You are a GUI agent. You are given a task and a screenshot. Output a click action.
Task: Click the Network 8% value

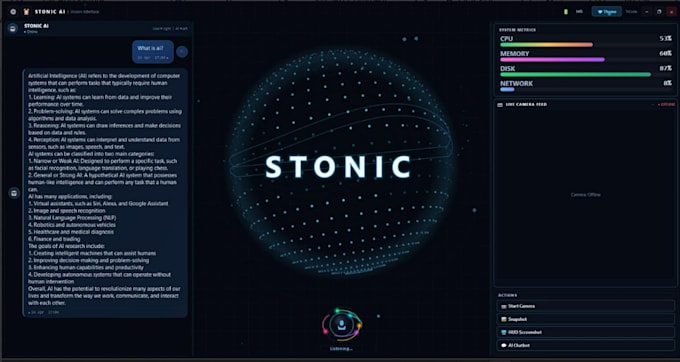click(667, 83)
